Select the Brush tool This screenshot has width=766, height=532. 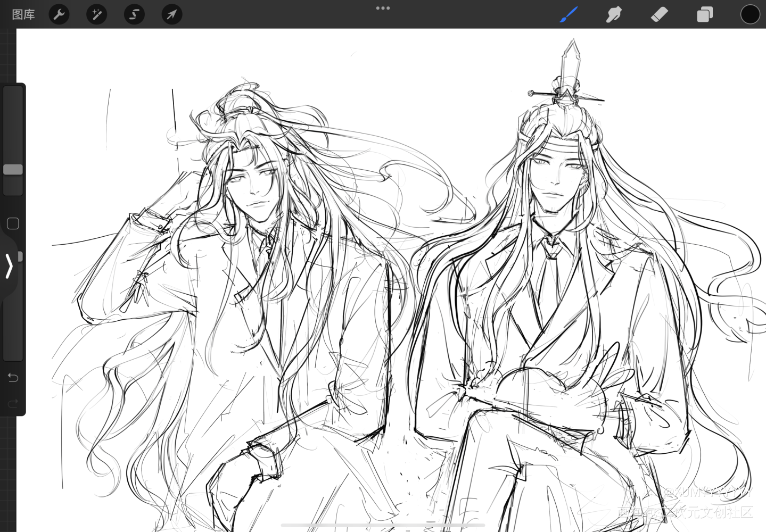coord(569,14)
